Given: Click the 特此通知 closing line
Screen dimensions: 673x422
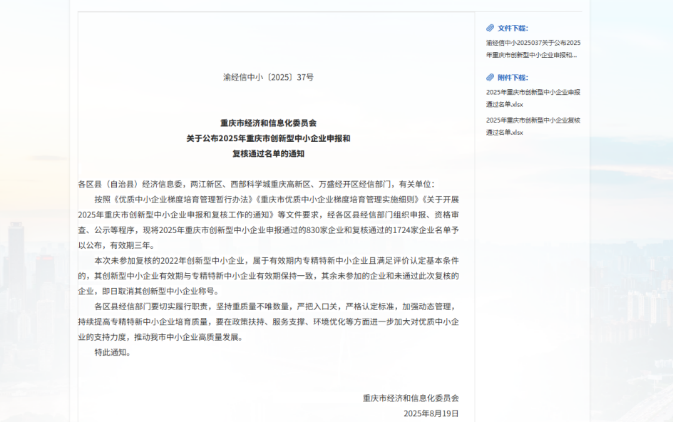Looking at the screenshot, I should (x=113, y=352).
